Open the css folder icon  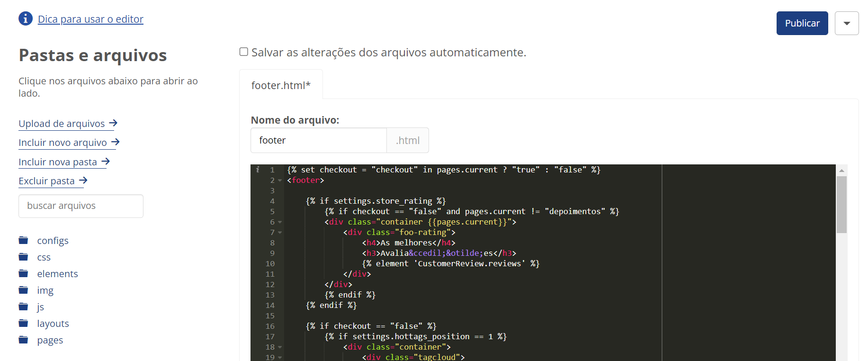pyautogui.click(x=23, y=257)
